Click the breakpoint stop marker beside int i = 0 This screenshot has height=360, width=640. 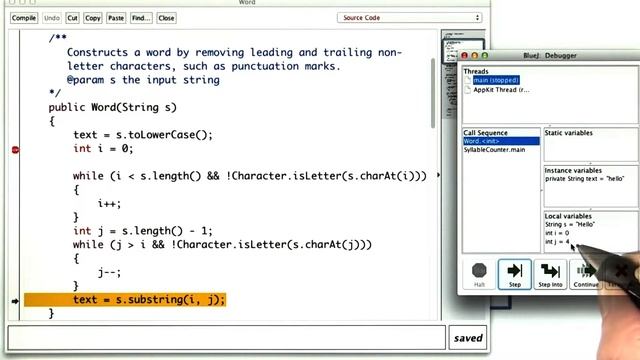(15, 150)
